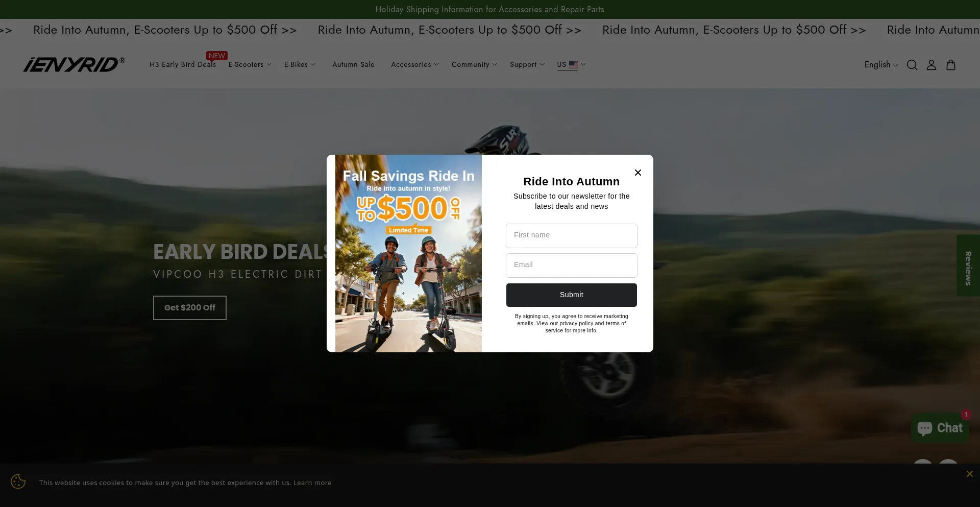The image size is (980, 507).
Task: Close the newsletter popup with X
Action: pos(638,173)
